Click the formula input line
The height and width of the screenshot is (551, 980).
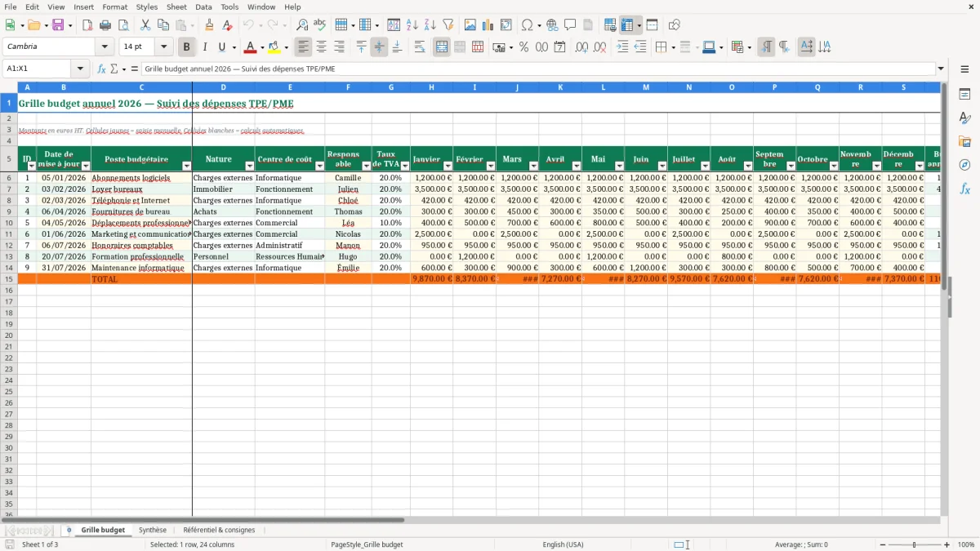(x=538, y=69)
